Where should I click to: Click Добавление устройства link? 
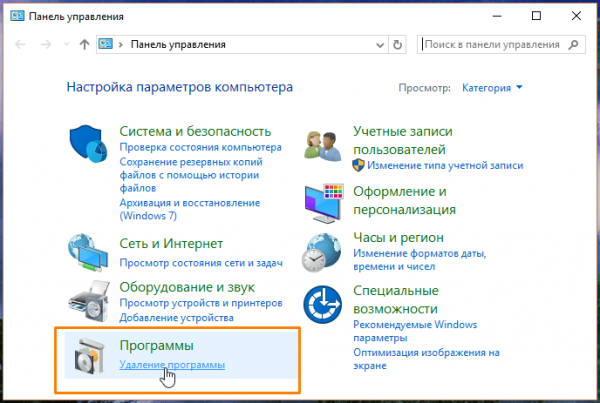176,318
